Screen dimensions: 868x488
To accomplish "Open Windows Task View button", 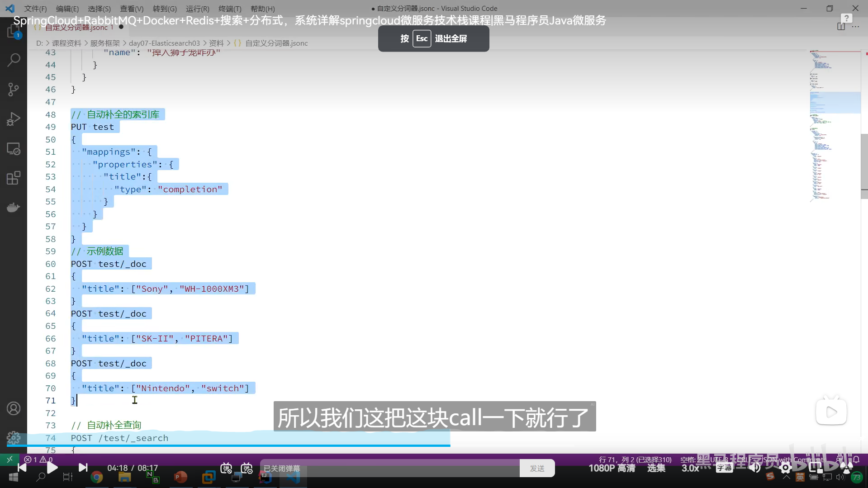I will click(67, 477).
